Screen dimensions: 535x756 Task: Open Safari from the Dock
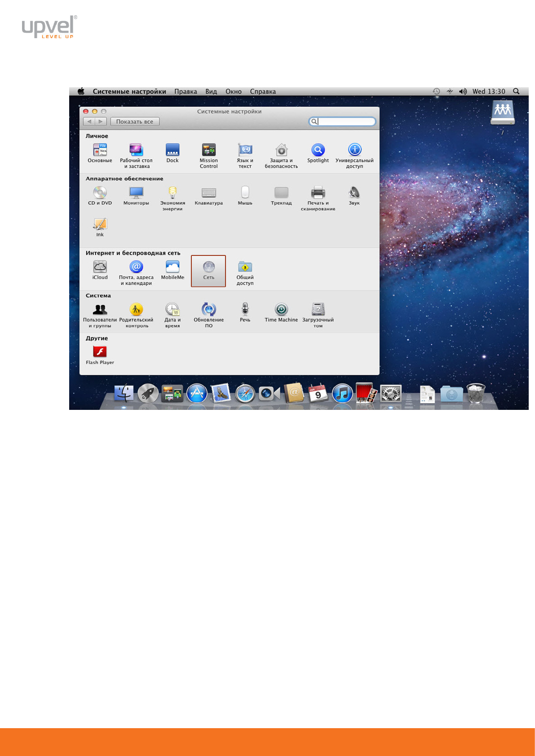point(245,394)
